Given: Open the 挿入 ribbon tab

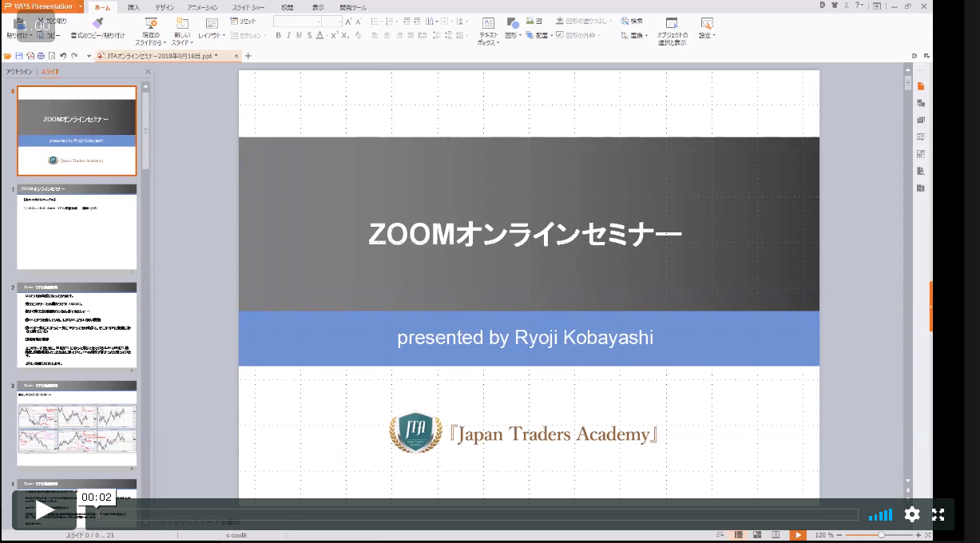Looking at the screenshot, I should tap(133, 7).
